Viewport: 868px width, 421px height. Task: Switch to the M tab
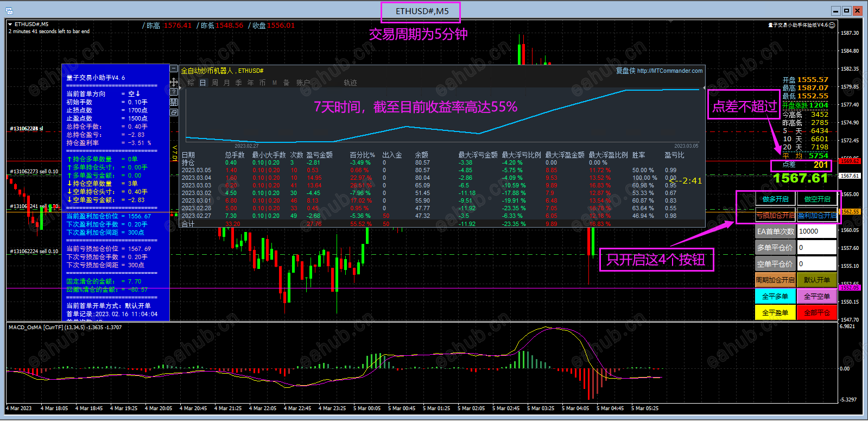[x=275, y=83]
